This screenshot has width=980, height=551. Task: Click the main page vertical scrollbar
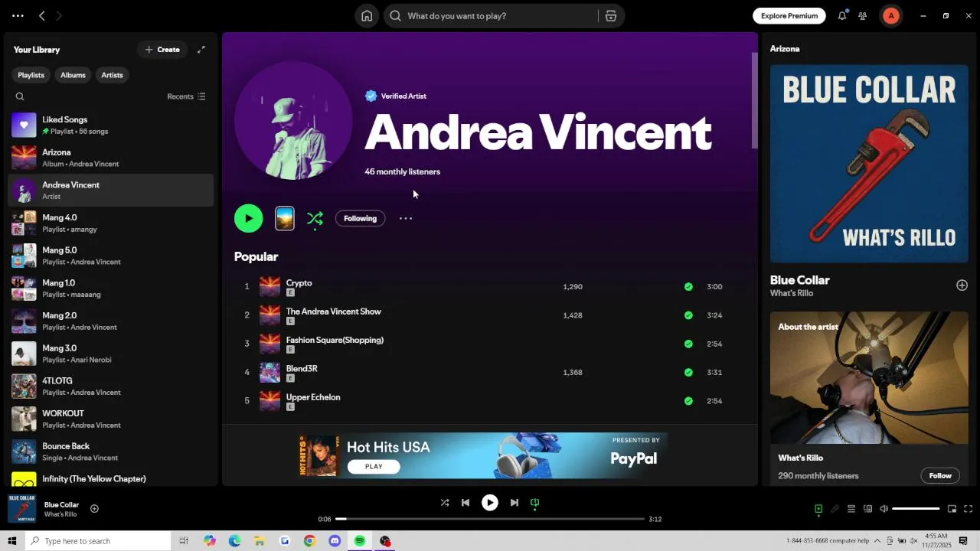[x=754, y=100]
